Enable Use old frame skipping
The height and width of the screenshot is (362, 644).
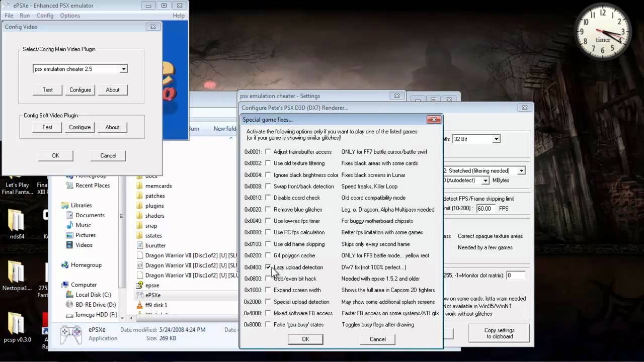coord(268,244)
